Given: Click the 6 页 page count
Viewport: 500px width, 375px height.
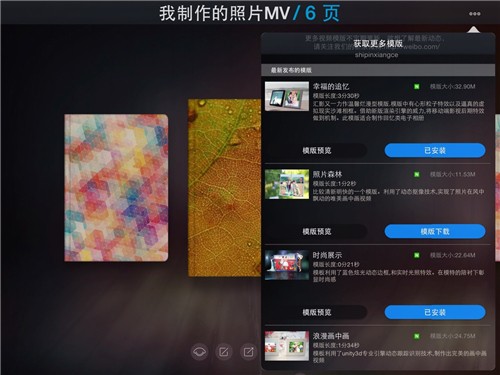Looking at the screenshot, I should (x=322, y=14).
